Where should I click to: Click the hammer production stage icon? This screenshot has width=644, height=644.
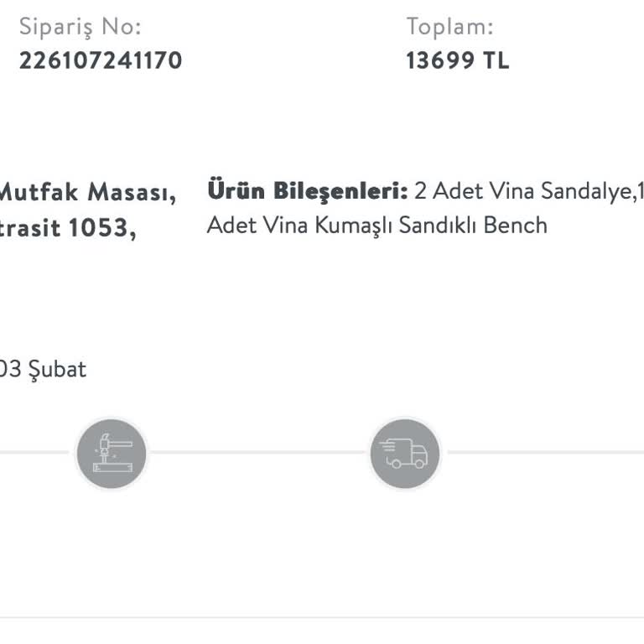click(112, 454)
